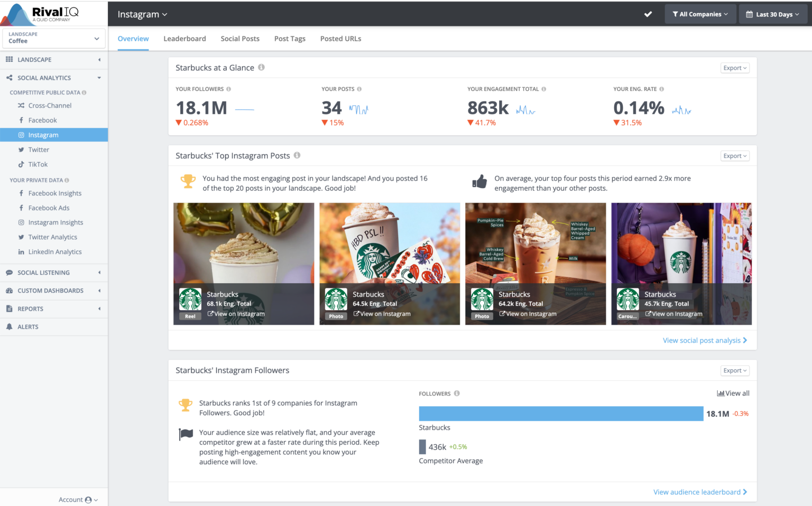812x506 pixels.
Task: Open the Custom Dashboards section icon
Action: 9,291
